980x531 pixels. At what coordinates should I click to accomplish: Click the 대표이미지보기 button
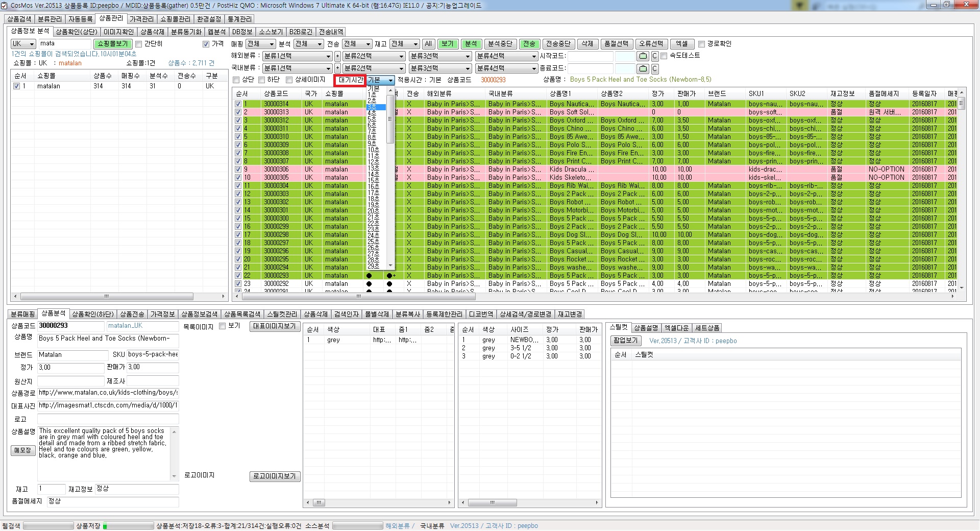(x=275, y=326)
